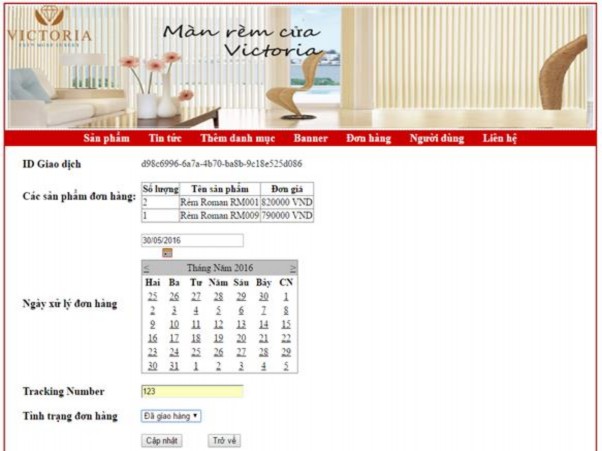Image resolution: width=602 pixels, height=451 pixels.
Task: Select day 18 in the calendar
Action: pos(196,338)
